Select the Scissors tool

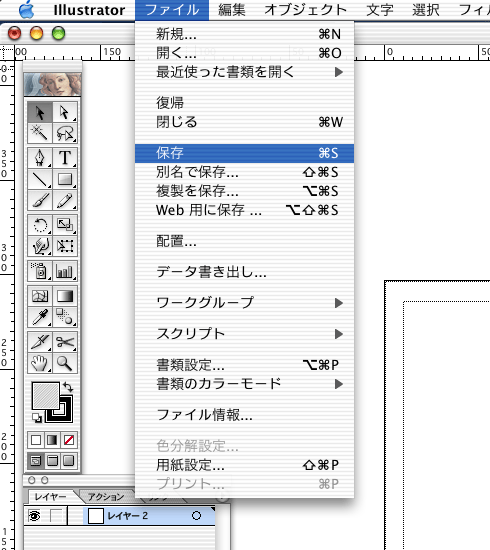[65, 342]
